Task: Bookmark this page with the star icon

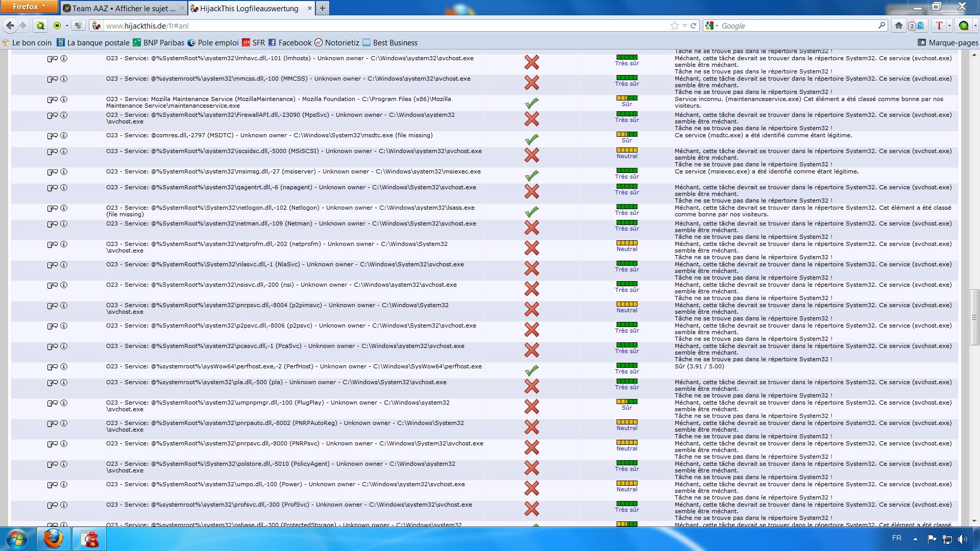Action: [674, 26]
